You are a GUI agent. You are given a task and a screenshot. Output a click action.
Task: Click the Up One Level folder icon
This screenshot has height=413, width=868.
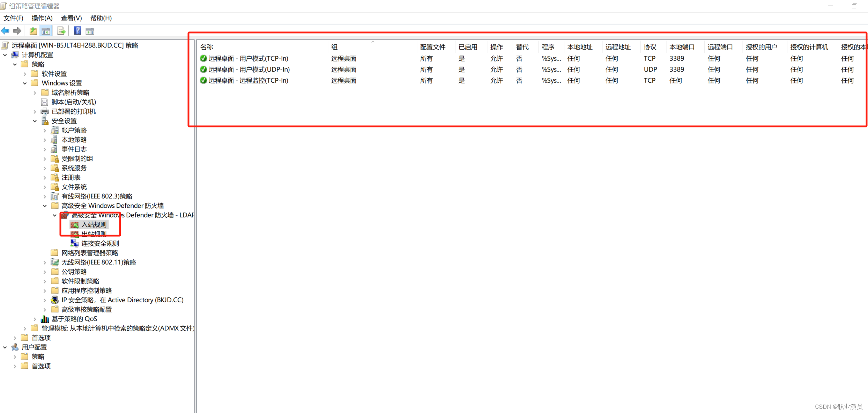[33, 31]
